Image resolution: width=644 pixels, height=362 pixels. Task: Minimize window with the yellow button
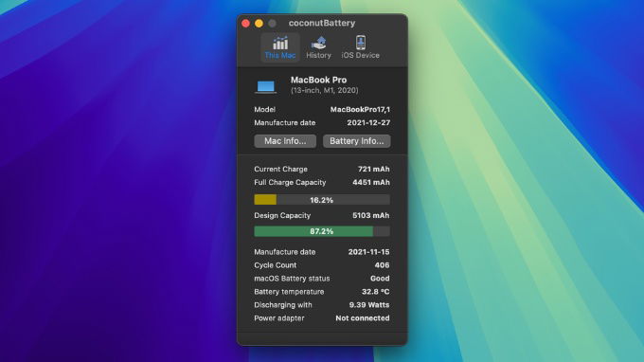(259, 24)
